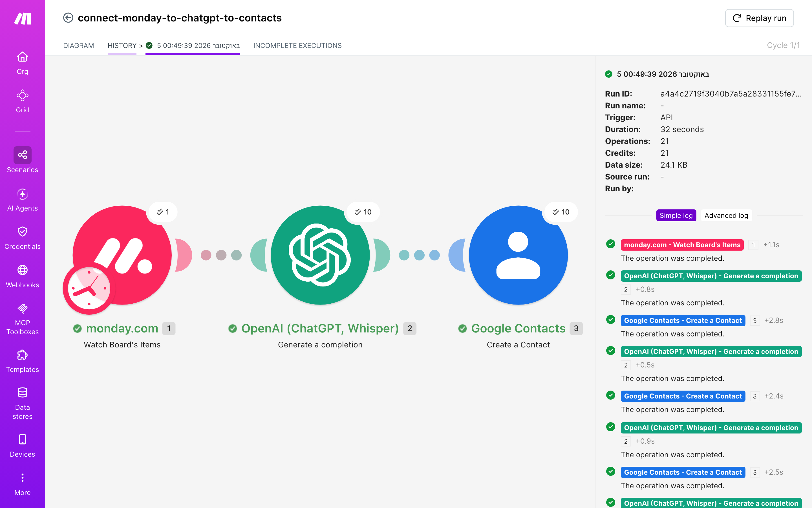Open Google Contacts operations bubble showing 10
812x508 pixels.
561,212
